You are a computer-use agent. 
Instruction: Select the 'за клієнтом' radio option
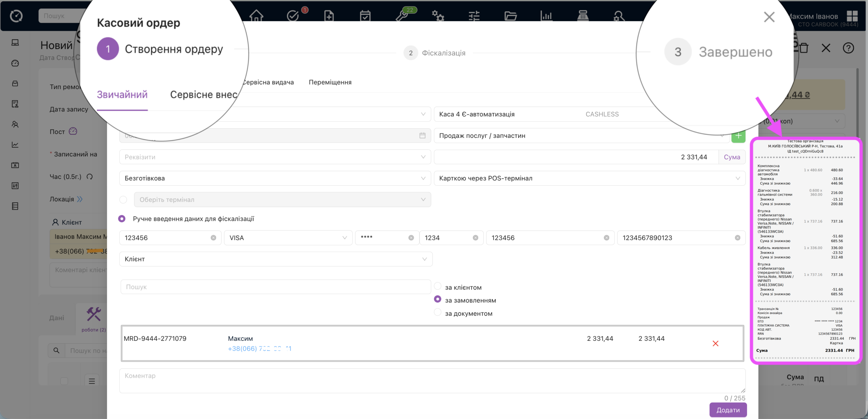(438, 287)
